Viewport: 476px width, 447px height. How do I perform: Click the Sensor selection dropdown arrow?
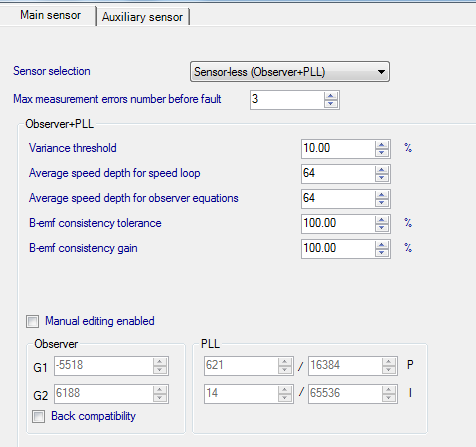coord(381,72)
